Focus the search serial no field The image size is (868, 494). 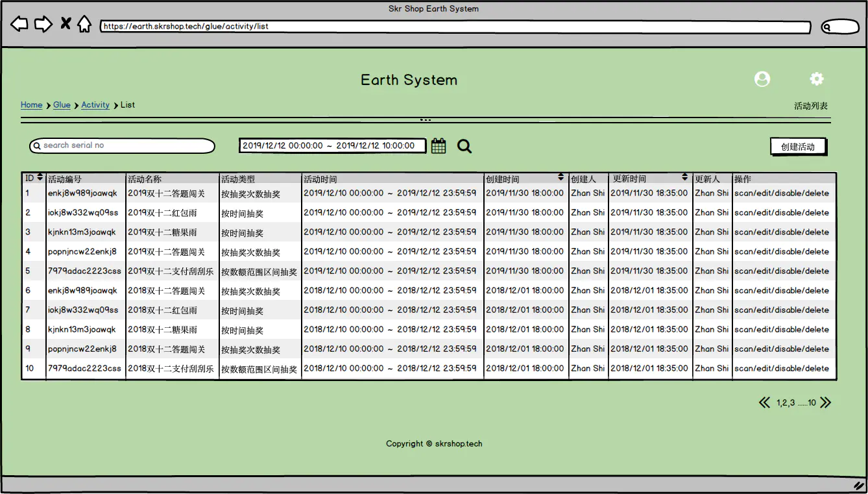pyautogui.click(x=122, y=146)
